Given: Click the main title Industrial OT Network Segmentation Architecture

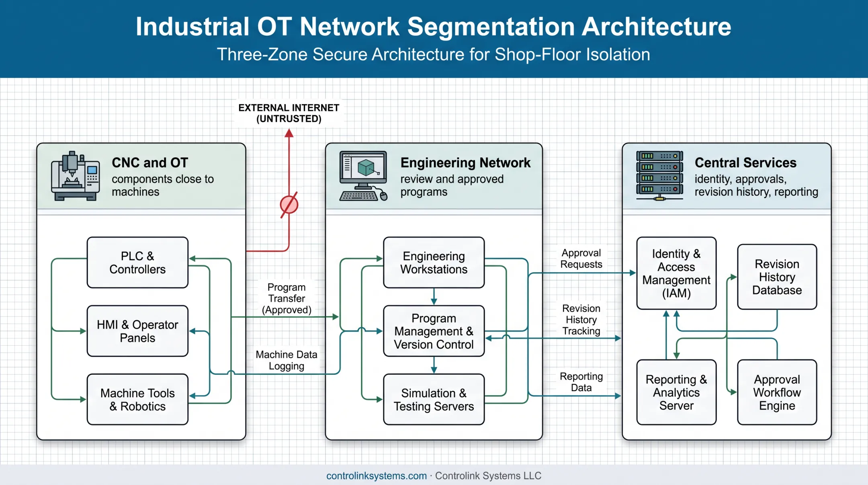Looking at the screenshot, I should click(433, 27).
